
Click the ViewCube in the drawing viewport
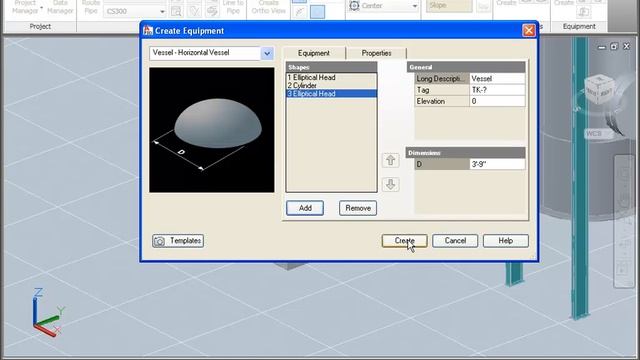(599, 89)
